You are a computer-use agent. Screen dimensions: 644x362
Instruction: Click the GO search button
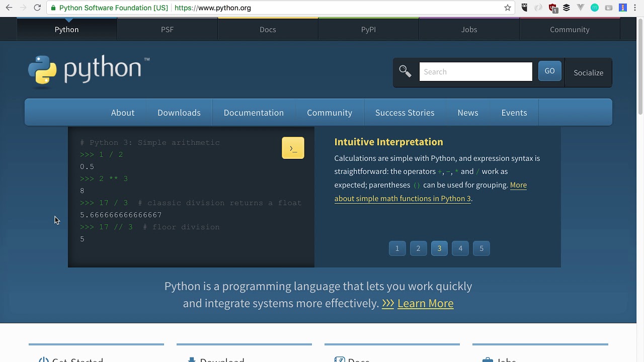click(x=549, y=71)
